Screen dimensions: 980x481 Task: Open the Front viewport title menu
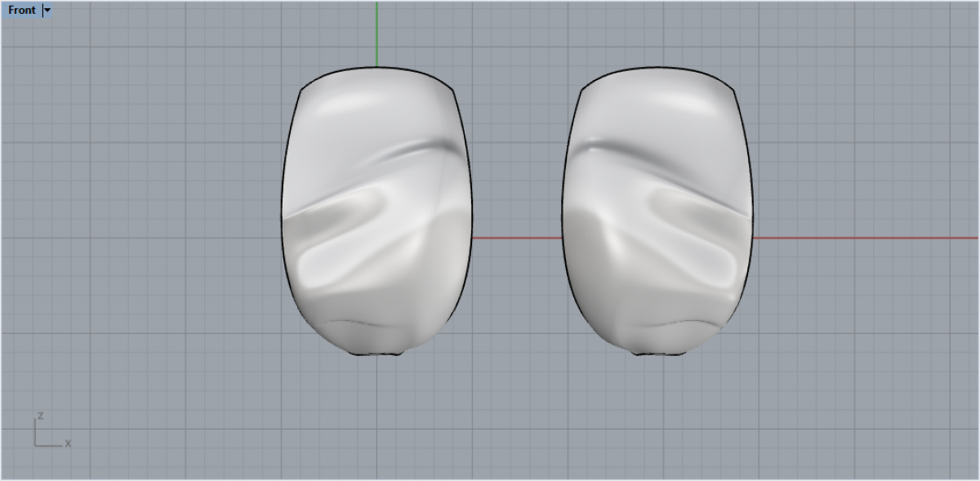click(22, 11)
